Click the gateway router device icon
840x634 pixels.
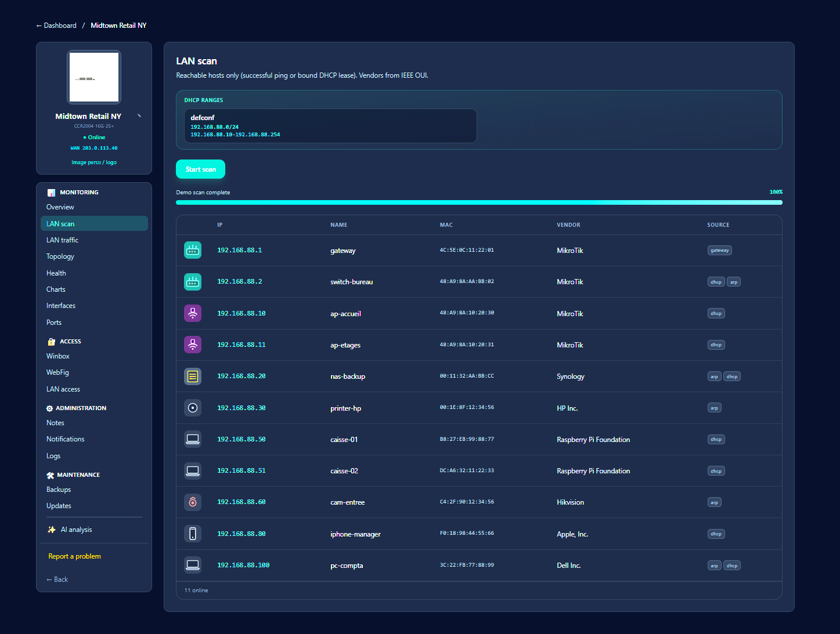[193, 250]
